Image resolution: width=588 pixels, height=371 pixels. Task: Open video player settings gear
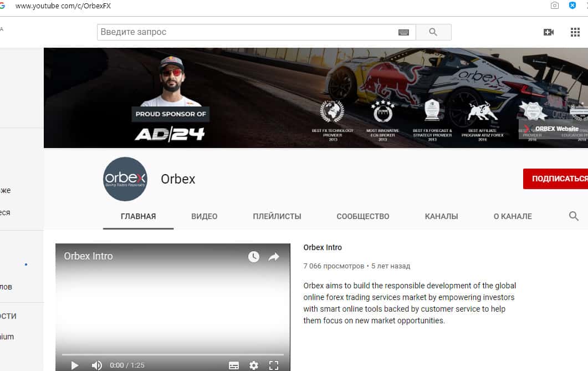254,365
